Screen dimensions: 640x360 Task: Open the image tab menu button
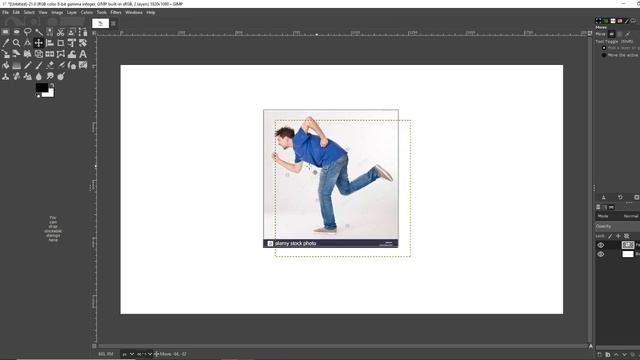coord(113,23)
